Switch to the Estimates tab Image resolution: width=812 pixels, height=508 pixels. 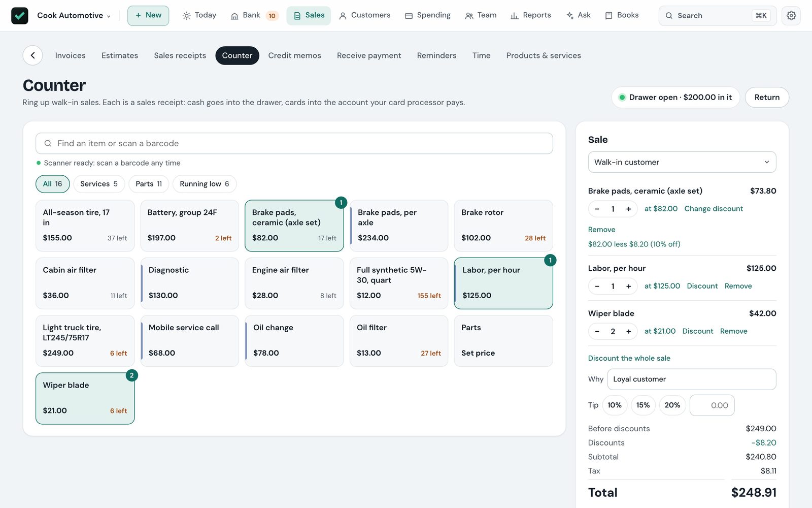point(120,55)
